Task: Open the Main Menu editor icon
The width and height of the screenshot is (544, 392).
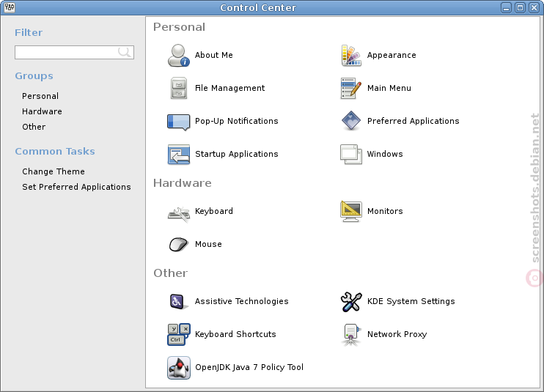Action: (351, 88)
